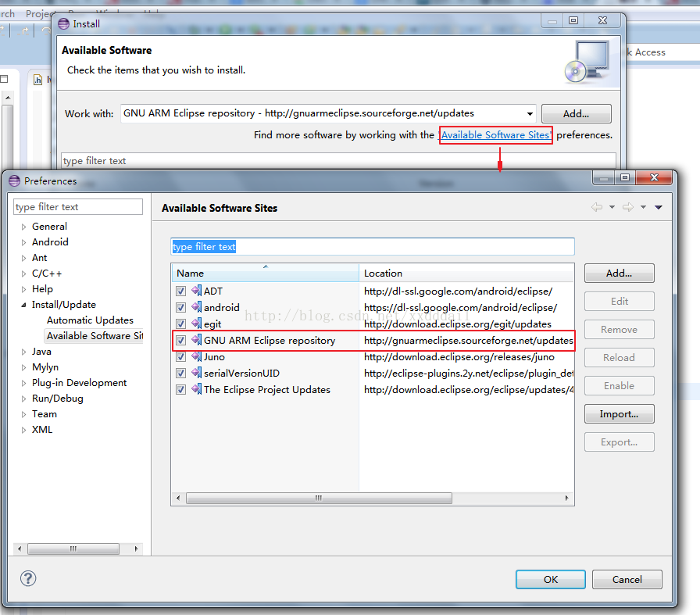Image resolution: width=700 pixels, height=615 pixels.
Task: Expand the Team preferences node
Action: 23,414
